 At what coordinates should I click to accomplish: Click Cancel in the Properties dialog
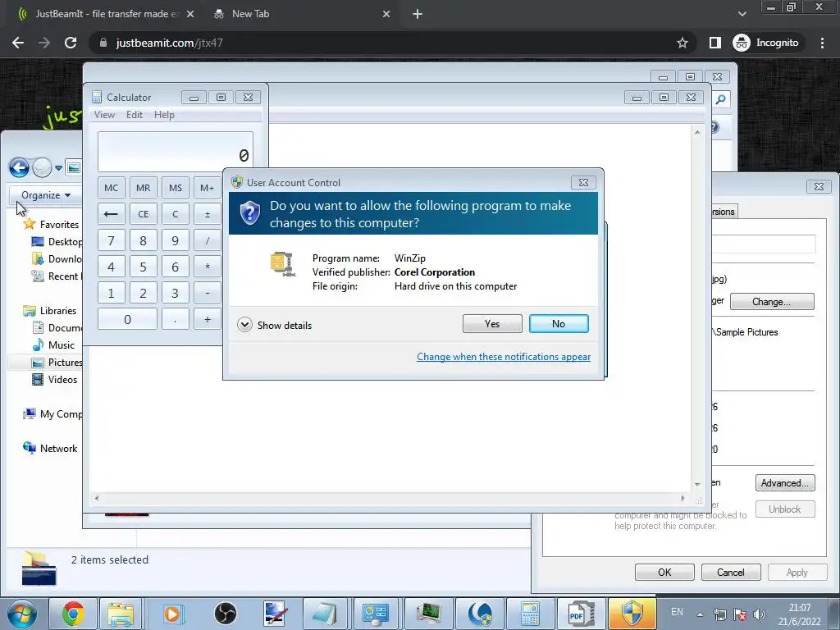point(731,572)
